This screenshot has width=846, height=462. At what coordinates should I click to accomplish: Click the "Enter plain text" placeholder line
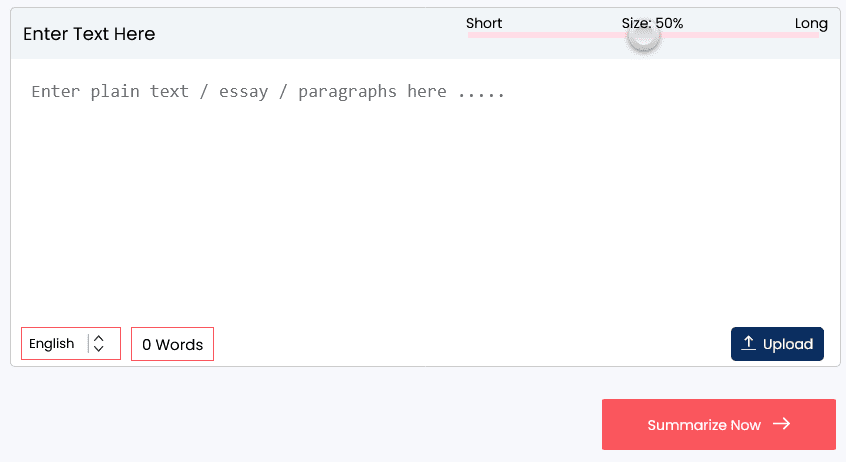coord(268,91)
